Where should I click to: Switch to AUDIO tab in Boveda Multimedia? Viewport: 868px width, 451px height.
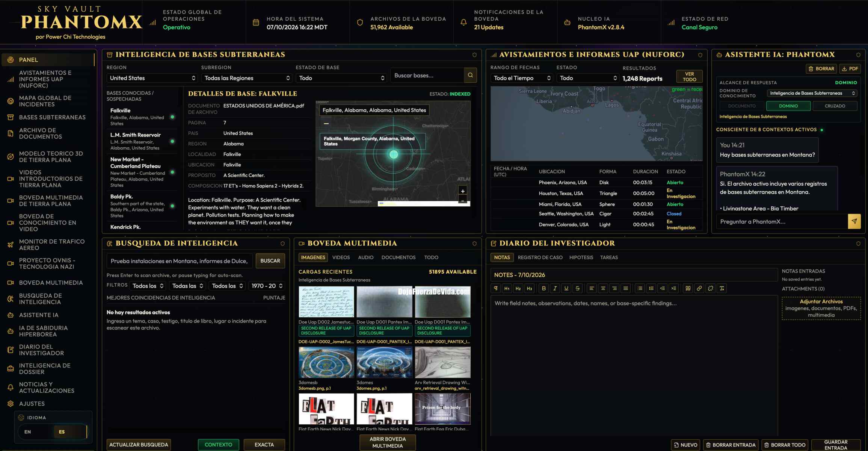point(365,257)
